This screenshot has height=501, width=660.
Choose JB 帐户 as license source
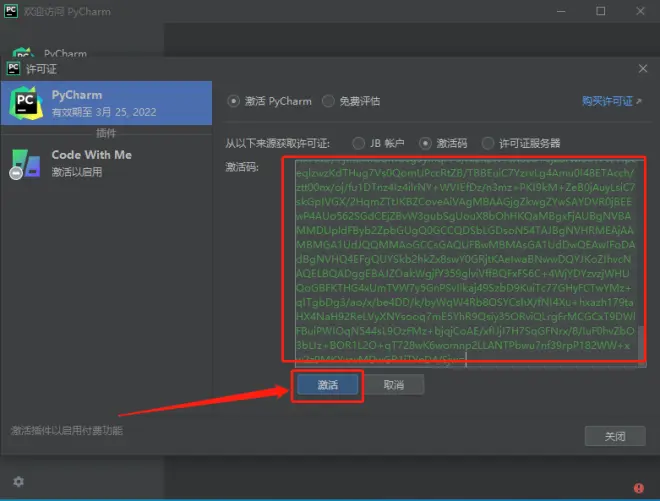358,143
